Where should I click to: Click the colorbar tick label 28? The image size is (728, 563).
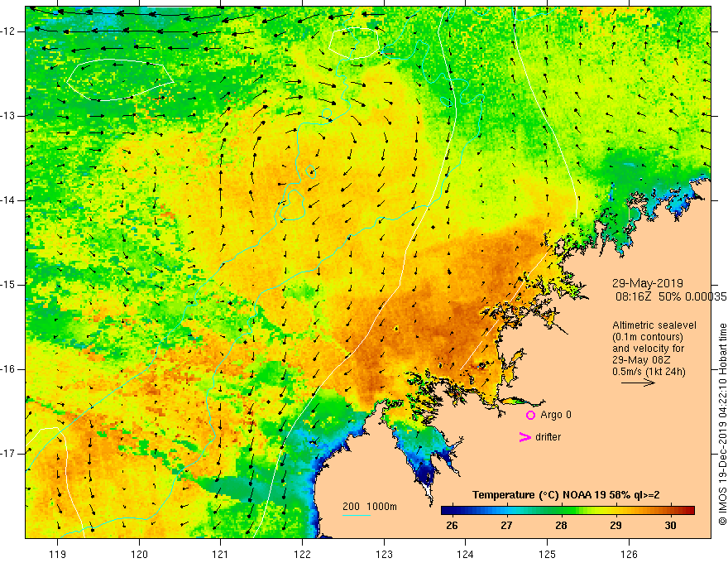click(561, 526)
